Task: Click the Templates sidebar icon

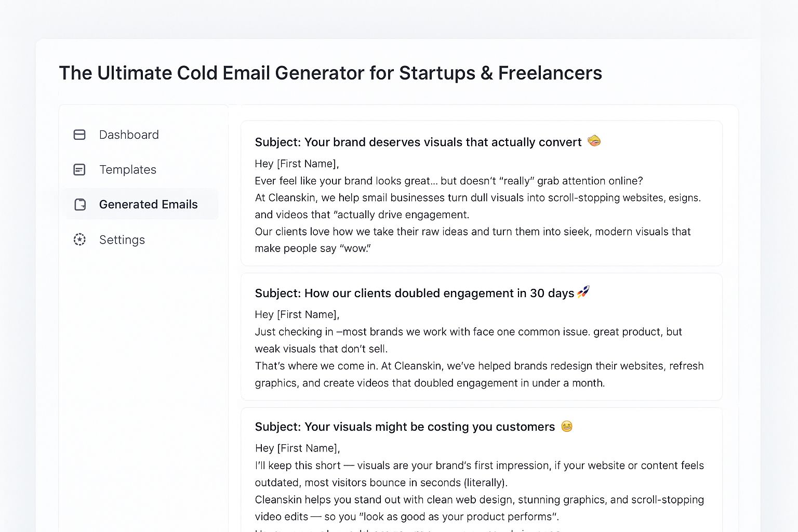Action: pos(79,170)
